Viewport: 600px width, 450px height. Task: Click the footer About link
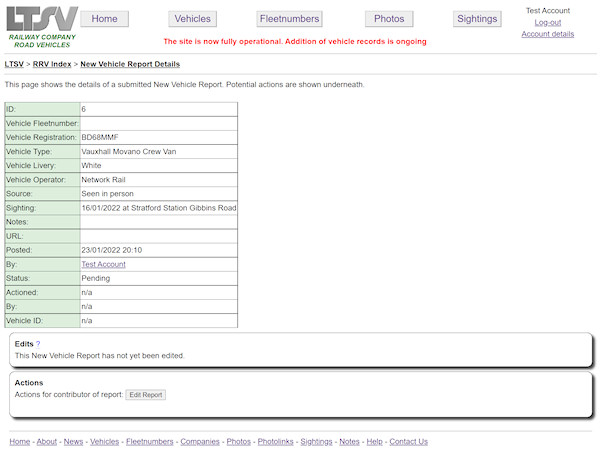(47, 441)
